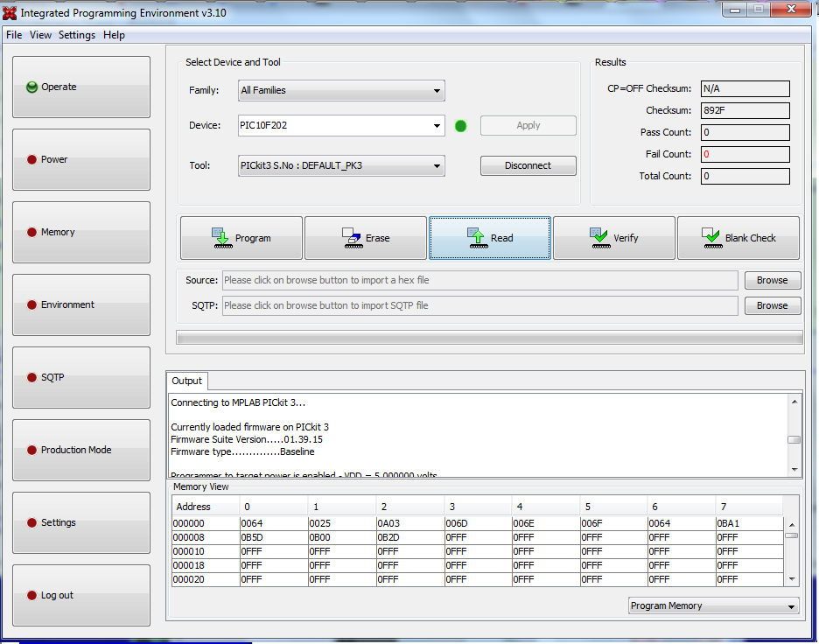Click the Erase eraser icon
The height and width of the screenshot is (644, 819).
pos(352,238)
